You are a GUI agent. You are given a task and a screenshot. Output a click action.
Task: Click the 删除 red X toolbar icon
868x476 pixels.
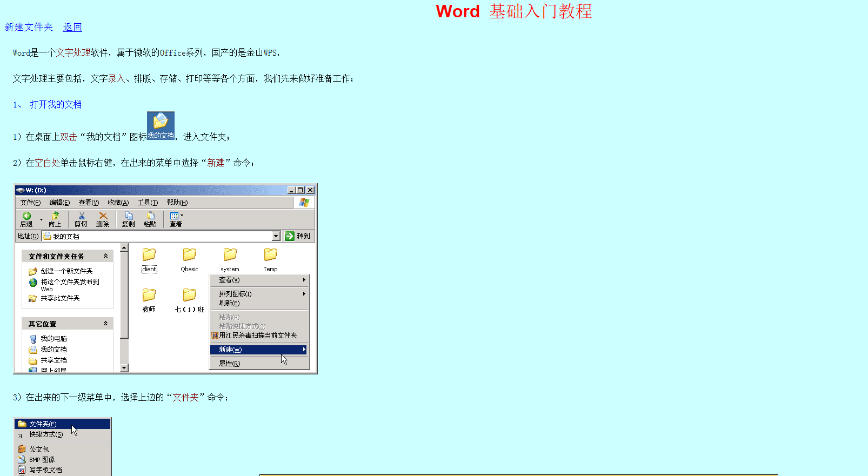coord(103,216)
